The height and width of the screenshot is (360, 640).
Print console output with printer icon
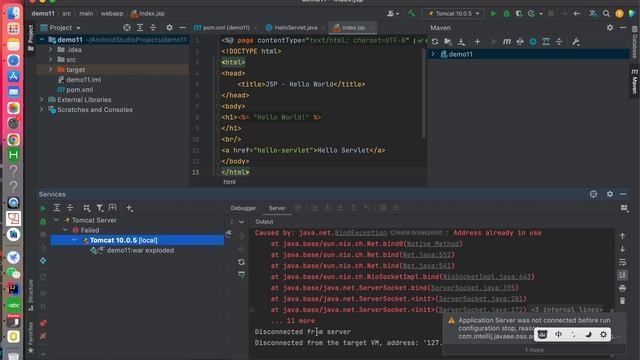[622, 288]
